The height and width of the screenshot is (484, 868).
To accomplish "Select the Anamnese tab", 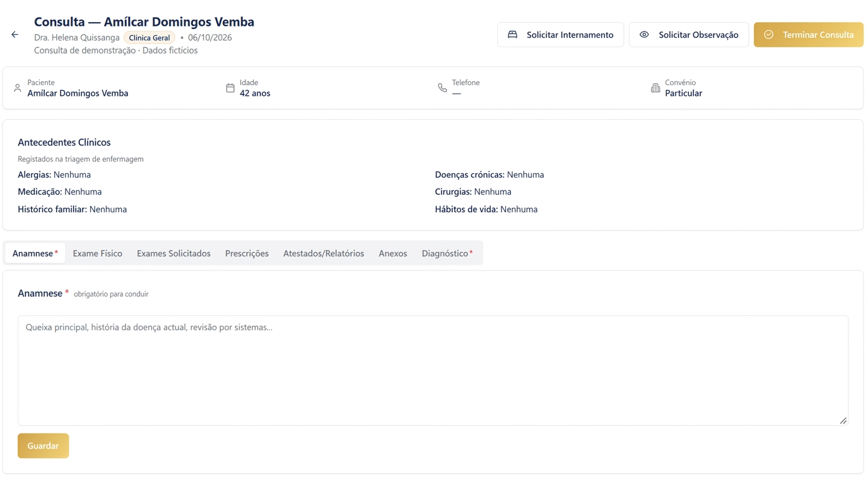I will pos(35,253).
